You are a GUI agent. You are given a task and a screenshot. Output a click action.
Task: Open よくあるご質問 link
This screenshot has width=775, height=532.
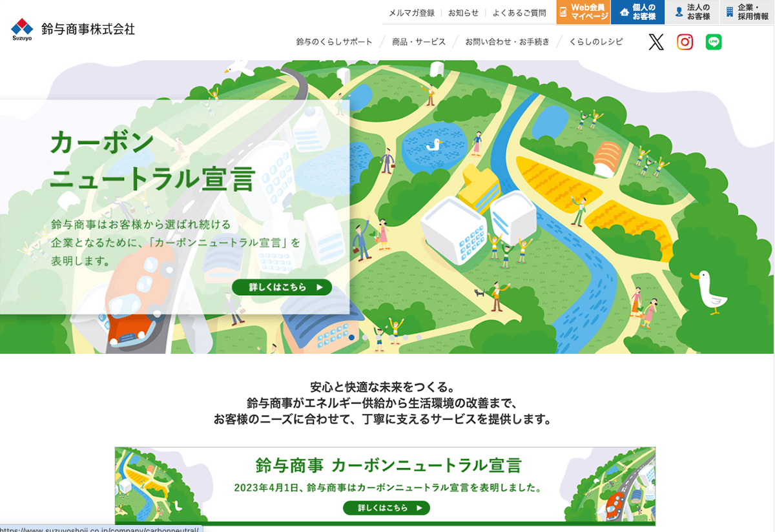(x=519, y=12)
